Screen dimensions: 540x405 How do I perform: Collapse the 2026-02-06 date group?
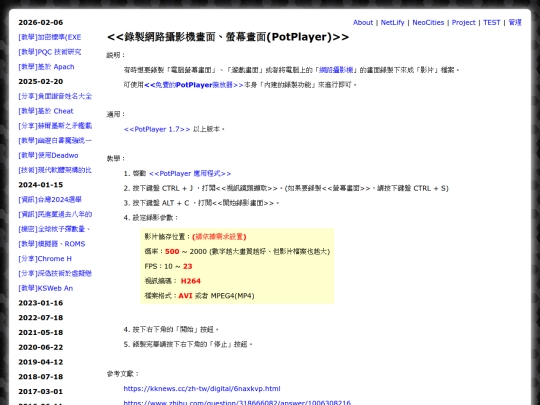[x=41, y=22]
